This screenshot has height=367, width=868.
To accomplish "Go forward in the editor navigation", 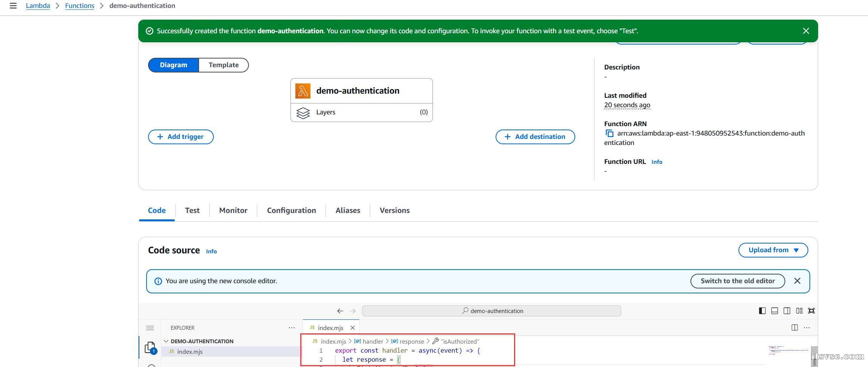I will (x=353, y=311).
